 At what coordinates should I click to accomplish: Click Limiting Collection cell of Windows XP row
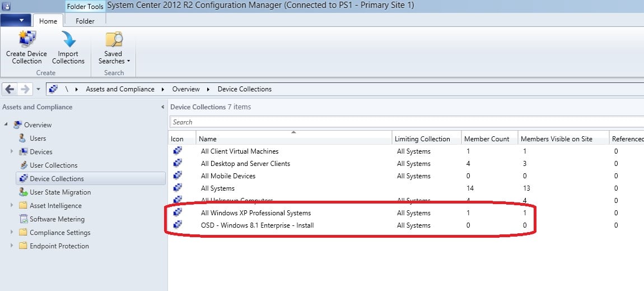click(x=414, y=213)
